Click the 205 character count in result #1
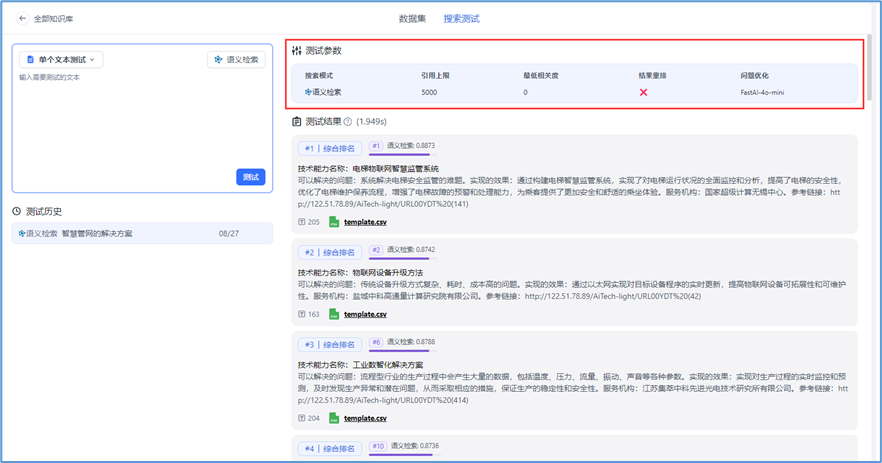Viewport: 882px width, 463px height. pyautogui.click(x=313, y=222)
